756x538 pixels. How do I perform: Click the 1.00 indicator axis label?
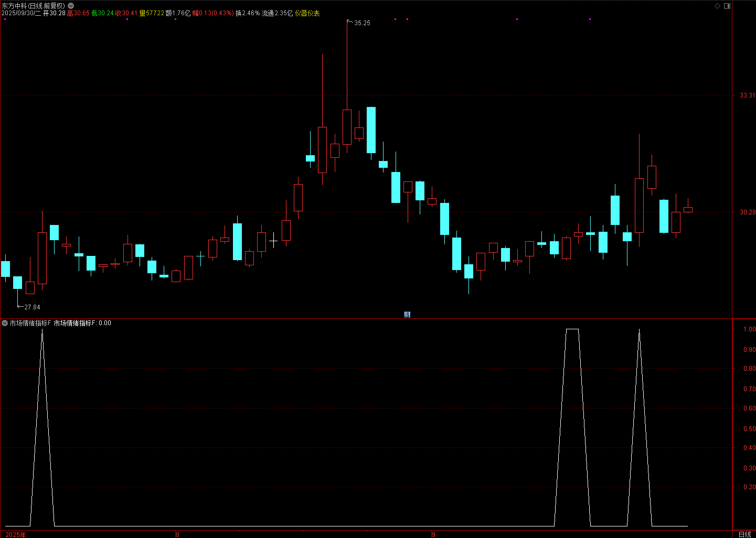pos(749,329)
